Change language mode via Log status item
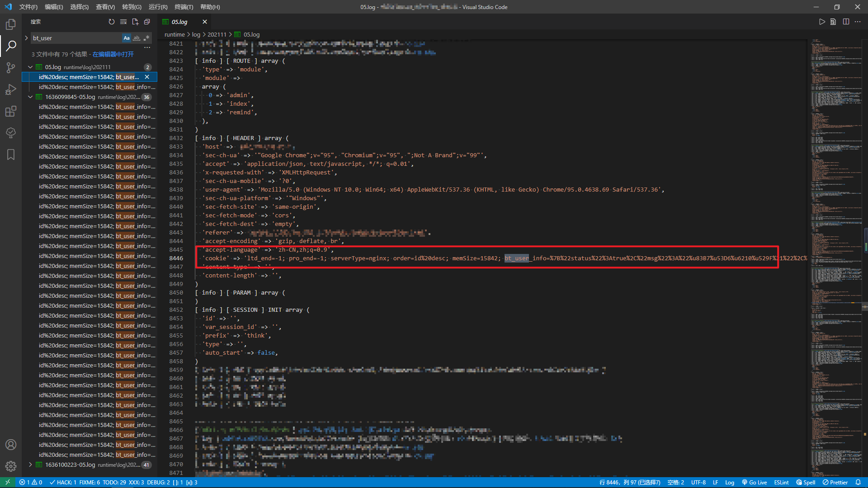This screenshot has width=868, height=488. click(x=730, y=482)
